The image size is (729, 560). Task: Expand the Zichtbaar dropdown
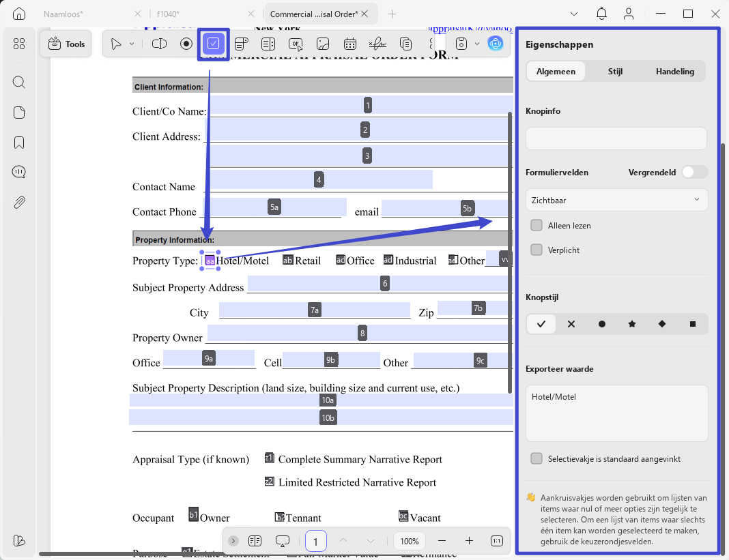(x=616, y=200)
